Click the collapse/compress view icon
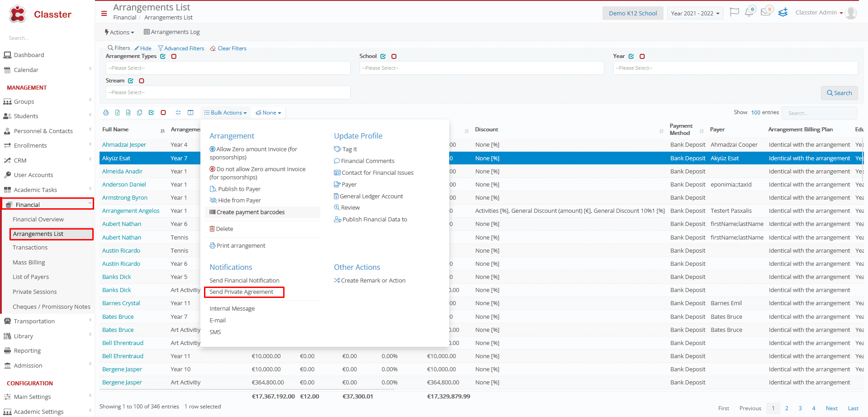 pyautogui.click(x=178, y=113)
